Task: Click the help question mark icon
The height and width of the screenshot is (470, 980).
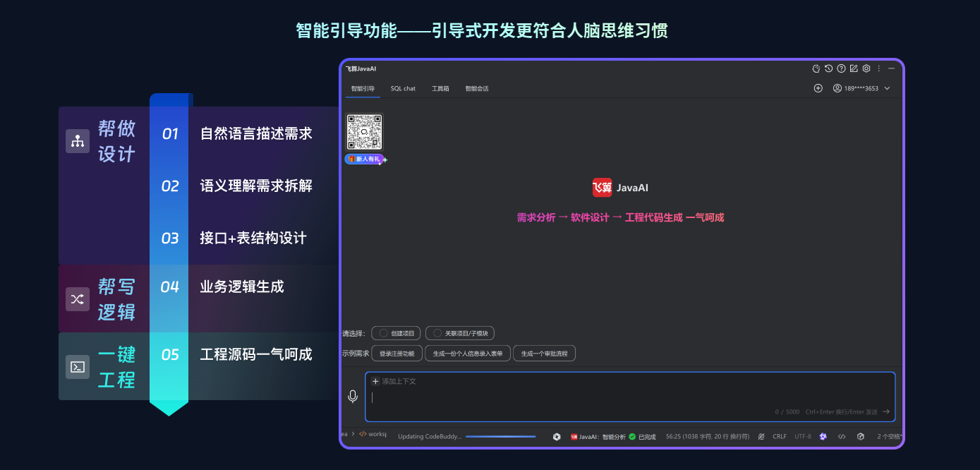Action: (841, 68)
